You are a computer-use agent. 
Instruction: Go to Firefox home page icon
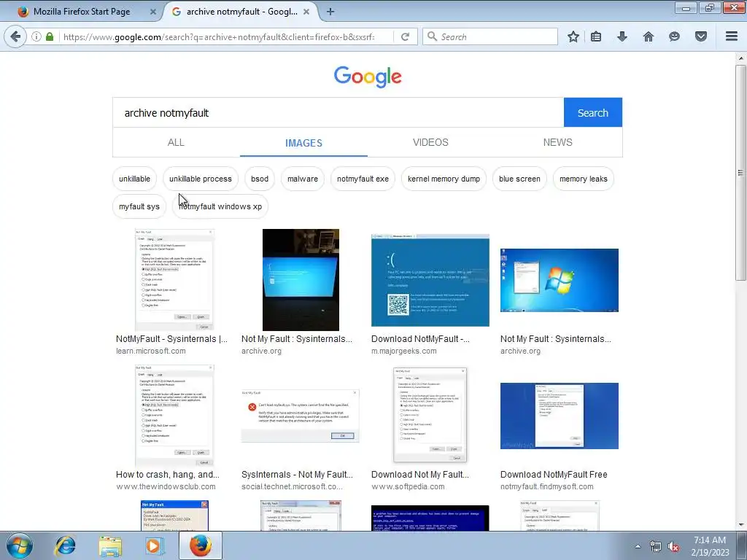[649, 36]
